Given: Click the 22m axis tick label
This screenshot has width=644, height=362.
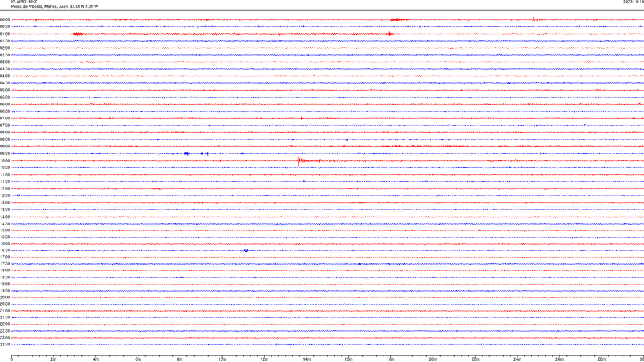Looking at the screenshot, I should 475,359.
